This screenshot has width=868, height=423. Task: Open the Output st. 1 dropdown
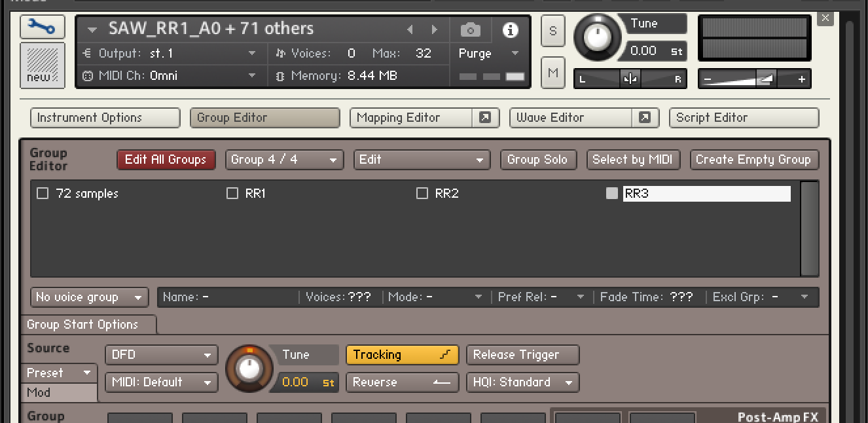tap(170, 54)
